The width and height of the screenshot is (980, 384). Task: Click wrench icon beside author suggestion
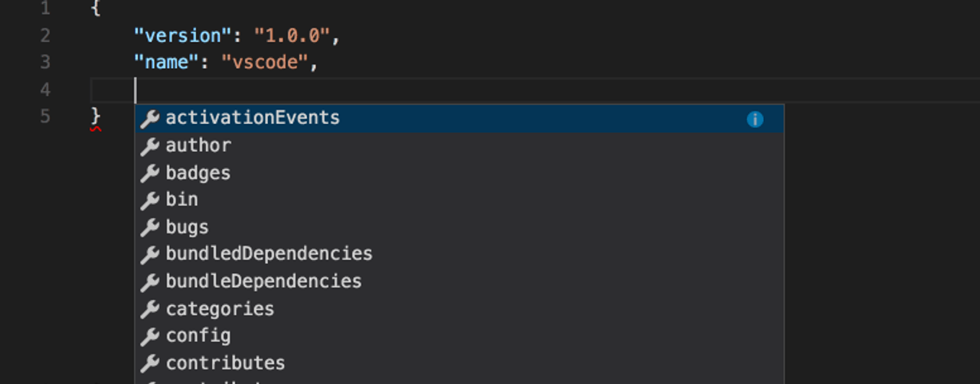point(150,146)
